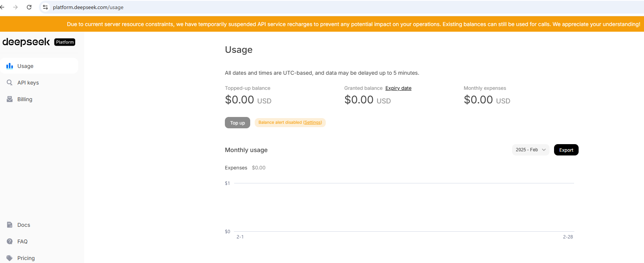
Task: Click the Monthly expenses label
Action: tap(485, 88)
